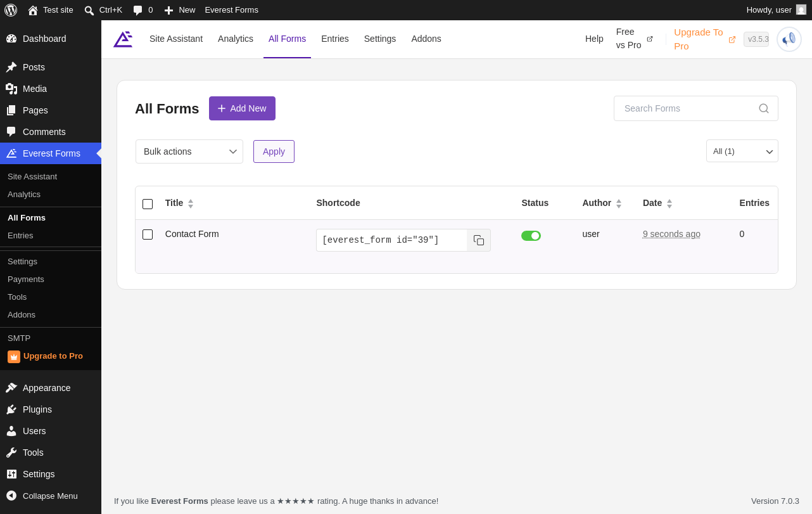Click the "Version 7.0.3" footer text

point(775,501)
